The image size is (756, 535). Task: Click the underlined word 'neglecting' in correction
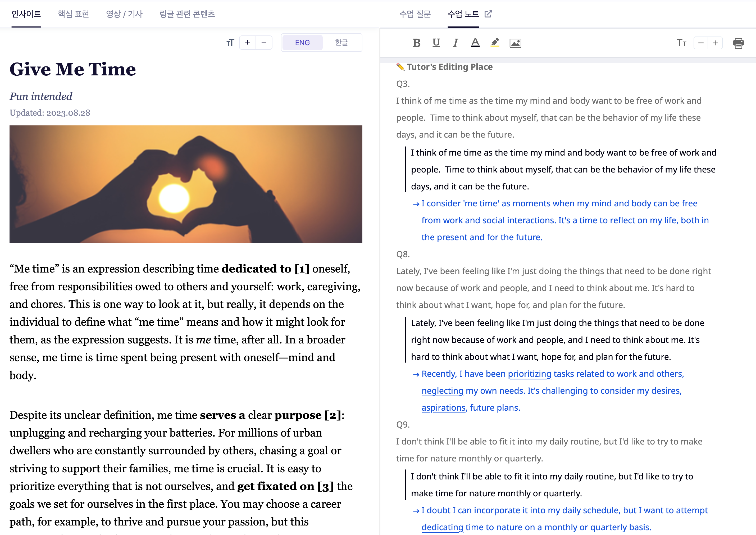point(442,391)
